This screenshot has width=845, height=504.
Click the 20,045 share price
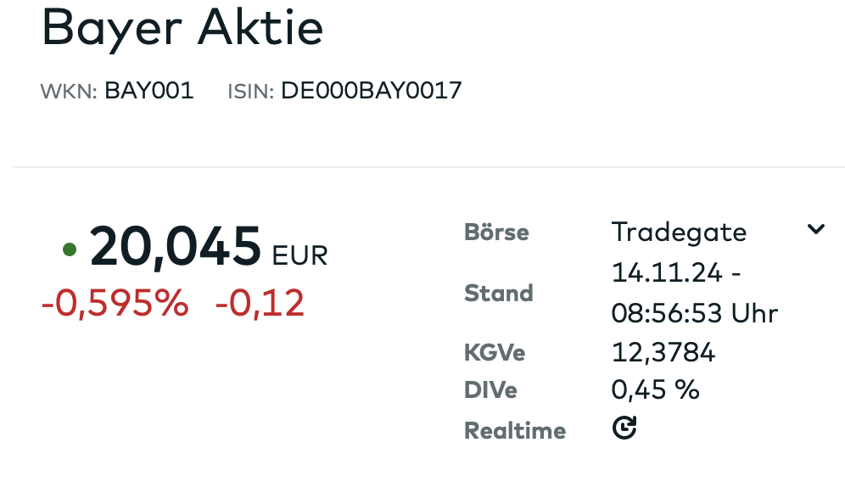[176, 247]
